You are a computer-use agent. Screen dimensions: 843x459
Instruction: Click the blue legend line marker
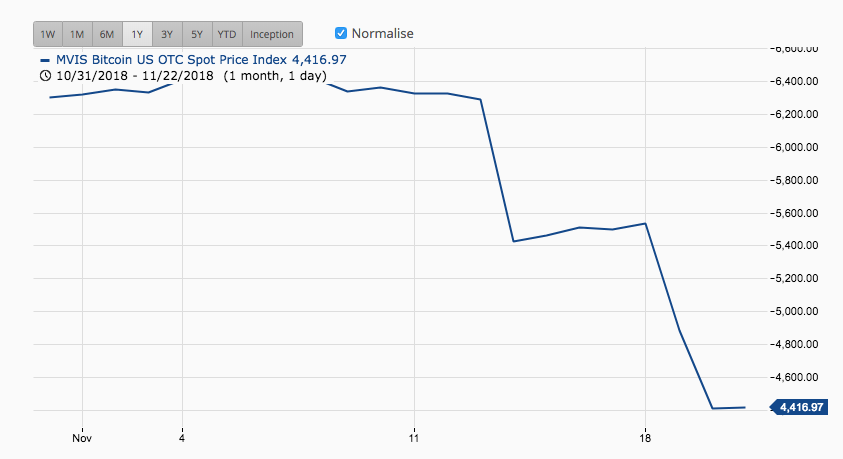point(45,60)
